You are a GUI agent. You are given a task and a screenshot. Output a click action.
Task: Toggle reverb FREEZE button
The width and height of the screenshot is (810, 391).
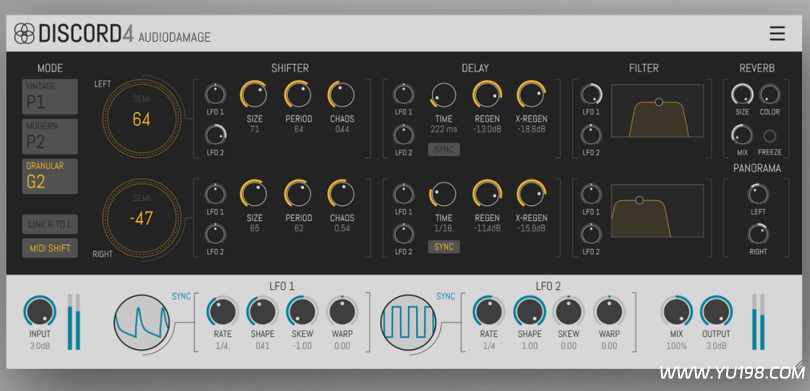770,136
